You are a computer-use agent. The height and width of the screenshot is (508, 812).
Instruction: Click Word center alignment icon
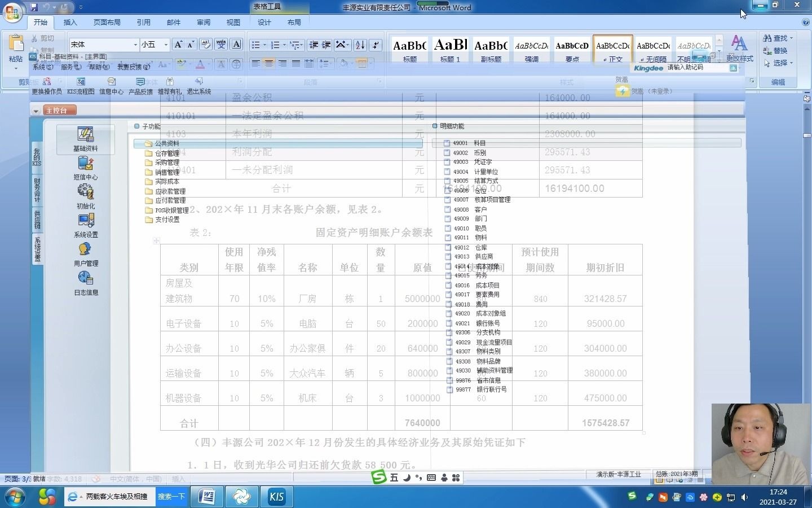point(269,63)
